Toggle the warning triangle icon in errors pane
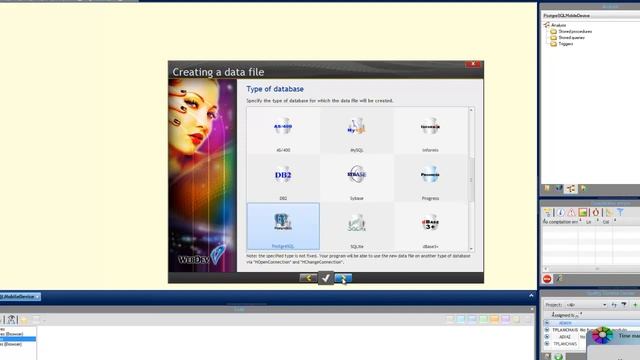Image resolution: width=640 pixels, height=360 pixels. click(x=571, y=212)
